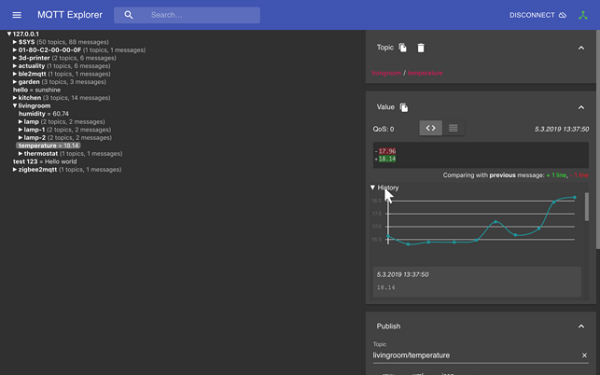The height and width of the screenshot is (375, 600).
Task: Collapse the 127.0.0.1 root node
Action: point(9,34)
